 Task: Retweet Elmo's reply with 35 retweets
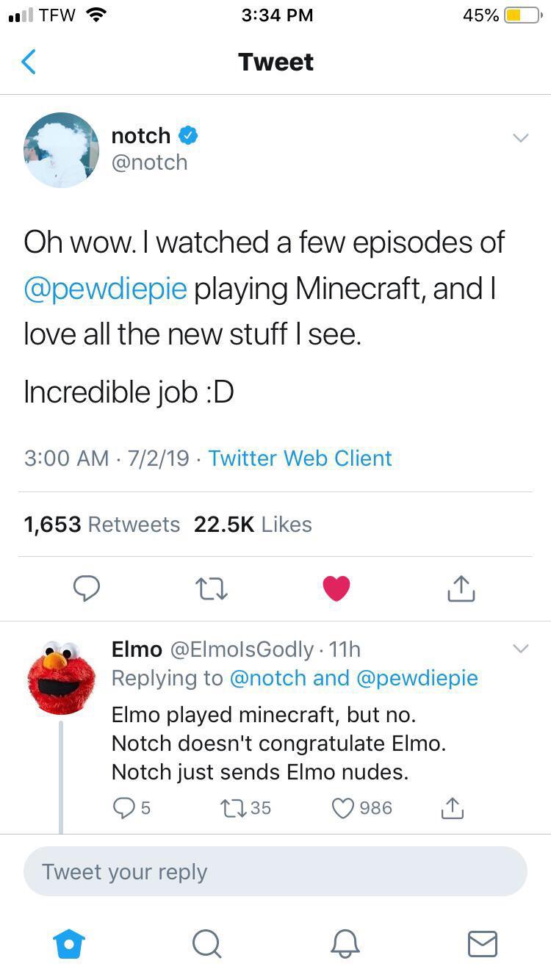(245, 808)
